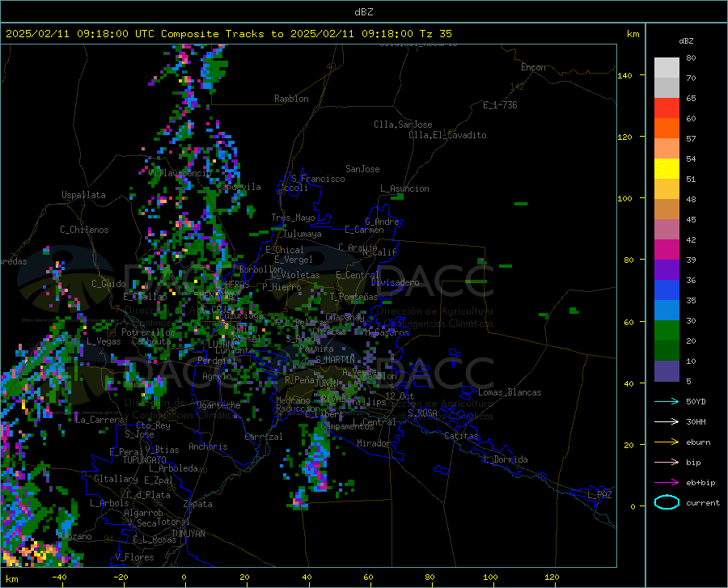
Task: Click the dBZ title at top
Action: point(363,12)
